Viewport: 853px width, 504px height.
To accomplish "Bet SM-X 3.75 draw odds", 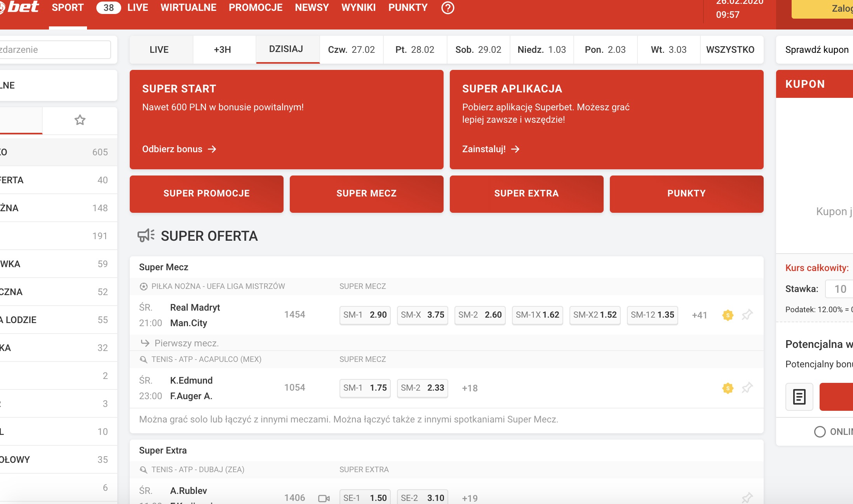I will (x=423, y=315).
